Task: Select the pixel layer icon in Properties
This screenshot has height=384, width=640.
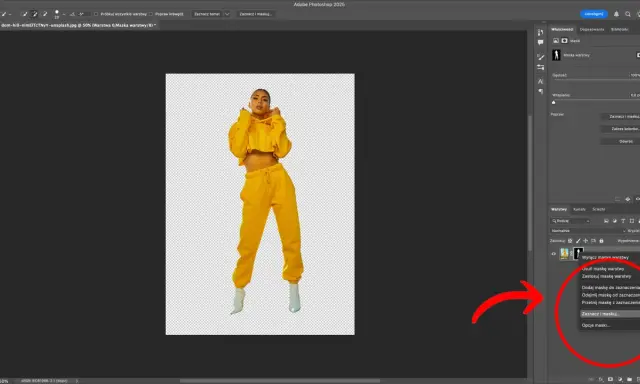Action: (556, 41)
